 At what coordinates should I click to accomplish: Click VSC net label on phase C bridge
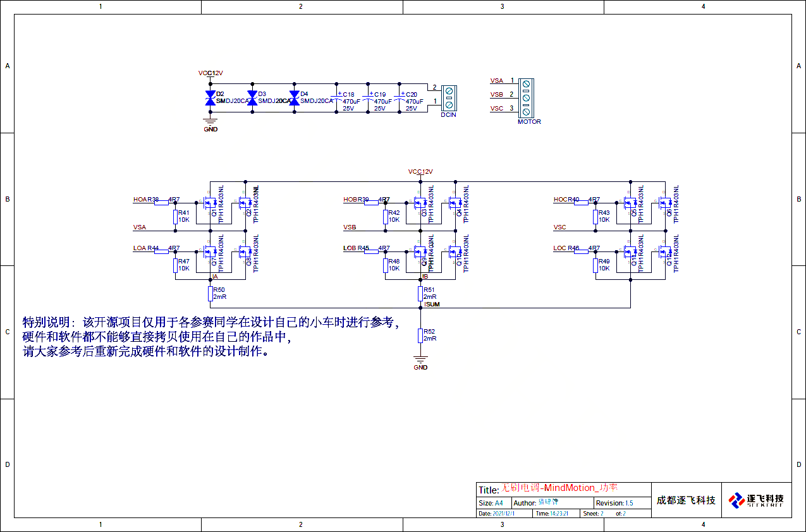(x=559, y=227)
